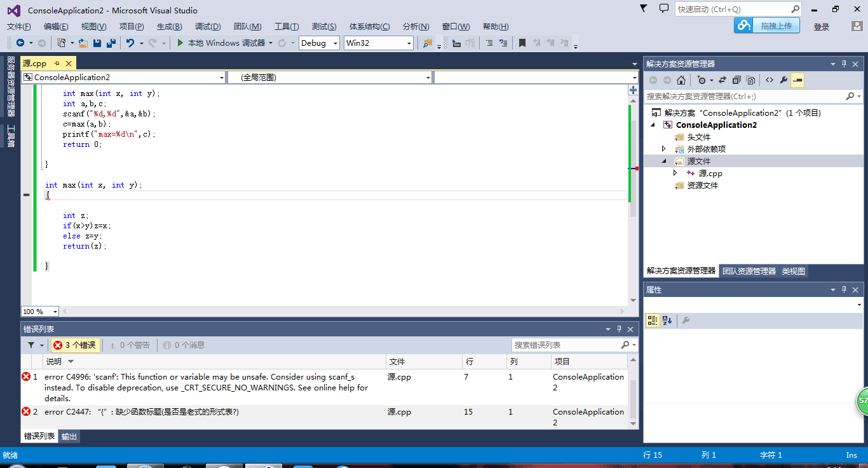Open the Win32 platform dropdown
This screenshot has height=468, width=868.
[x=379, y=43]
